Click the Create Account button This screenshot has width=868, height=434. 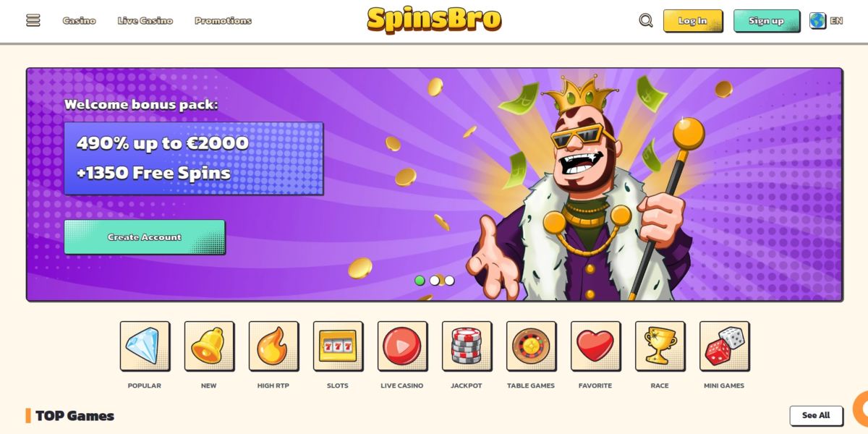[145, 237]
